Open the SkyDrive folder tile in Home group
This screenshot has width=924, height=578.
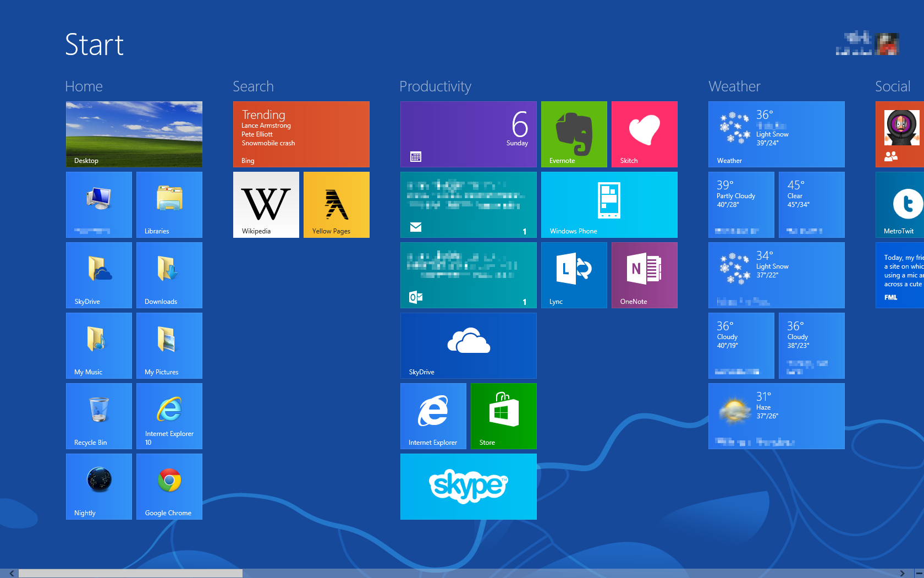pyautogui.click(x=99, y=275)
